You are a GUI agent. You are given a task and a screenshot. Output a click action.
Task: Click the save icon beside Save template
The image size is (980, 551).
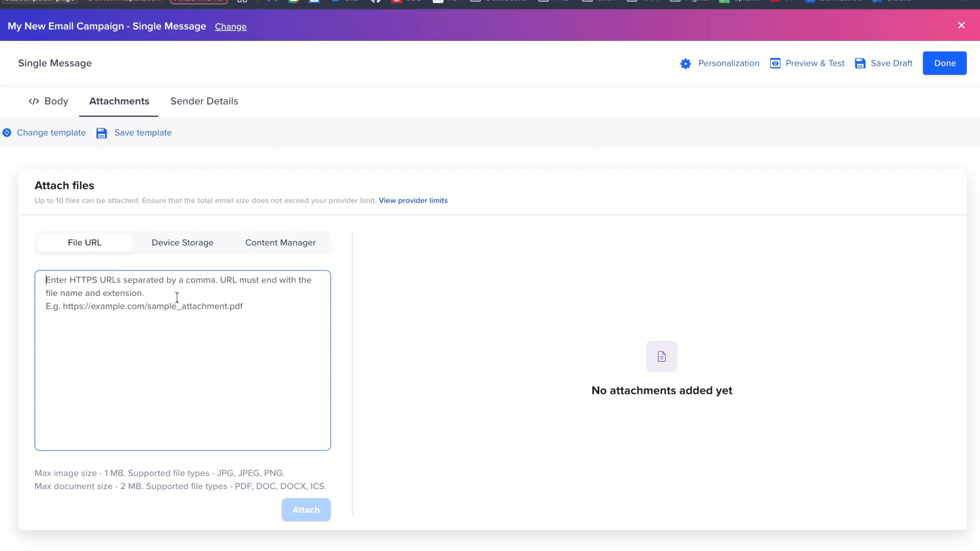point(102,133)
